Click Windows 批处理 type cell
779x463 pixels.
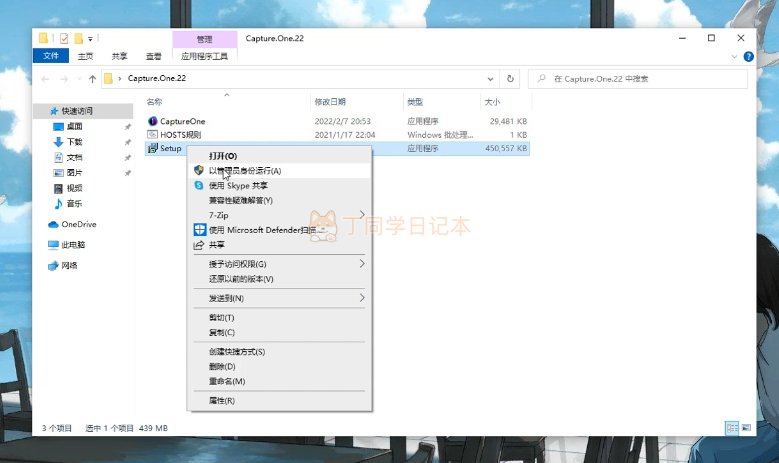click(x=440, y=135)
